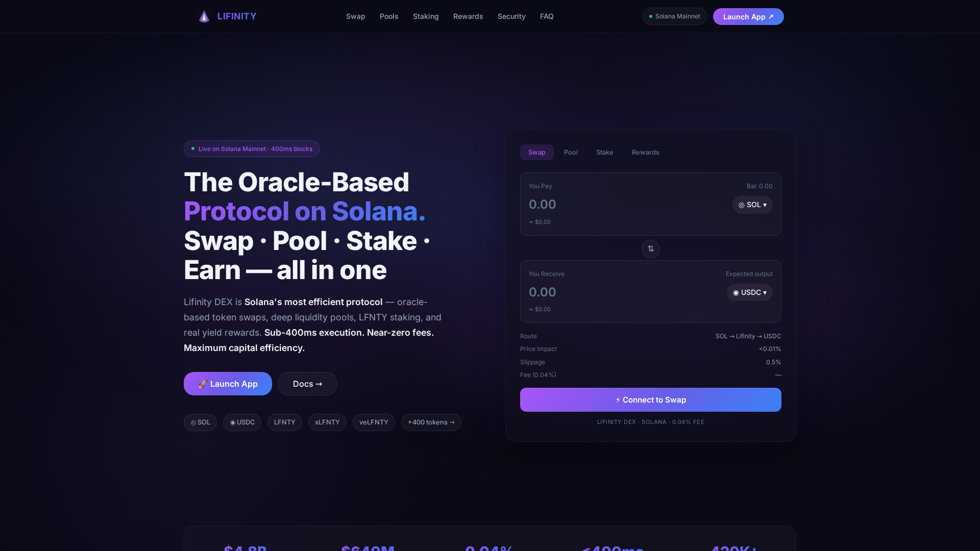Screen dimensions: 980x551
Task: Switch to the Stake tab
Action: click(605, 153)
